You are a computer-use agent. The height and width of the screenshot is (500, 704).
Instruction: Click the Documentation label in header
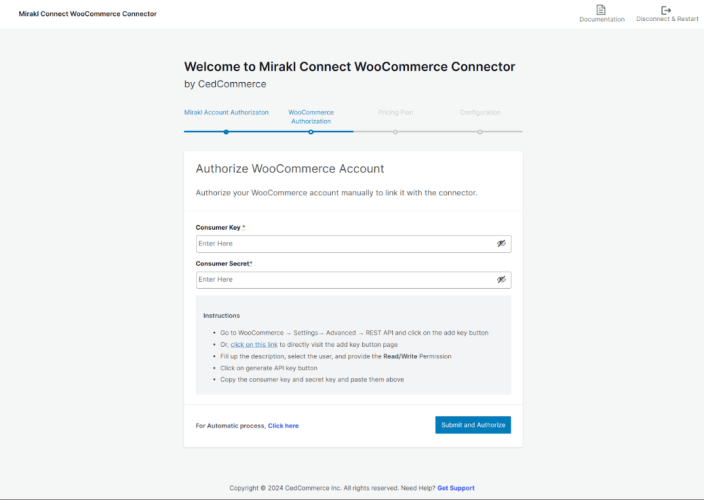[x=602, y=20]
